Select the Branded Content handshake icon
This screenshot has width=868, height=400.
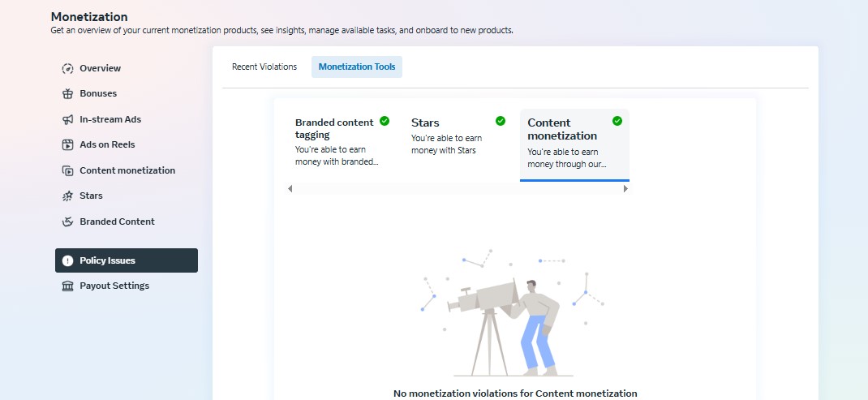click(67, 222)
